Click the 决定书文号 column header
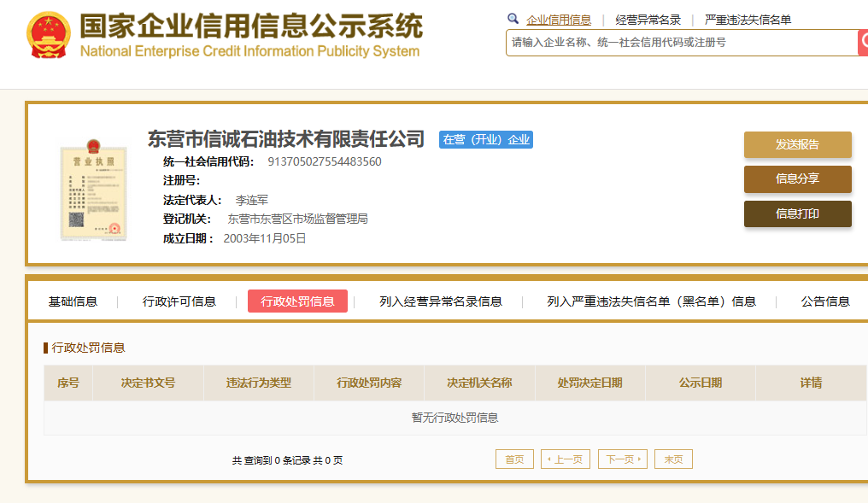 (149, 383)
